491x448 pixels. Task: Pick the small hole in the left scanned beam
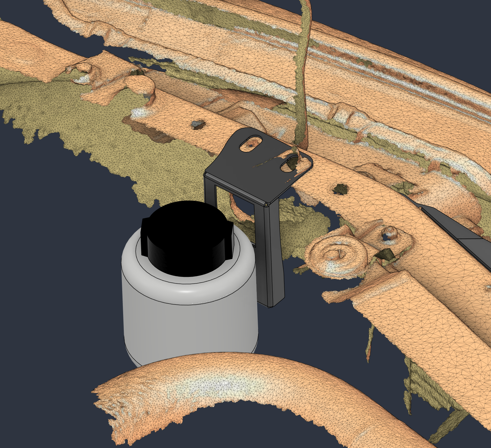pos(197,125)
